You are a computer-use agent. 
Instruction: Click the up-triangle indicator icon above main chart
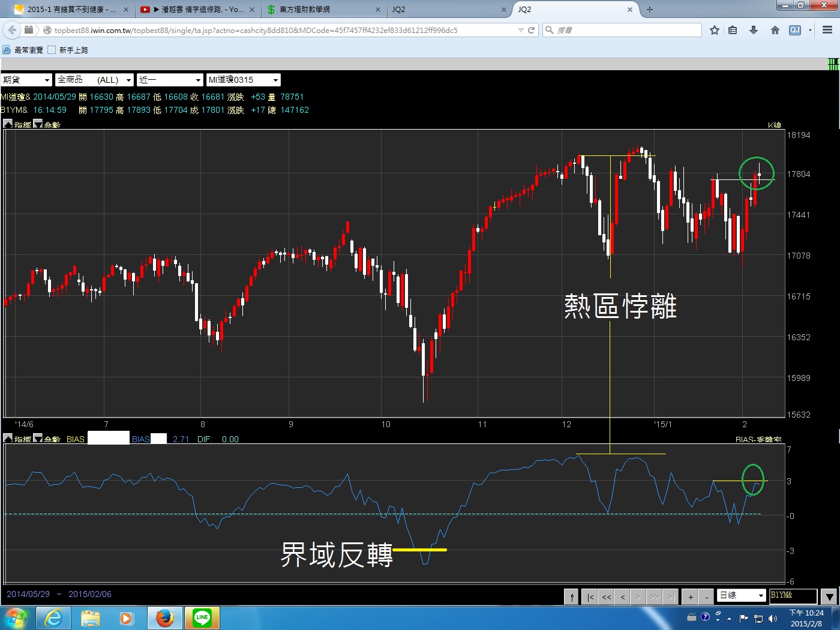click(8, 124)
